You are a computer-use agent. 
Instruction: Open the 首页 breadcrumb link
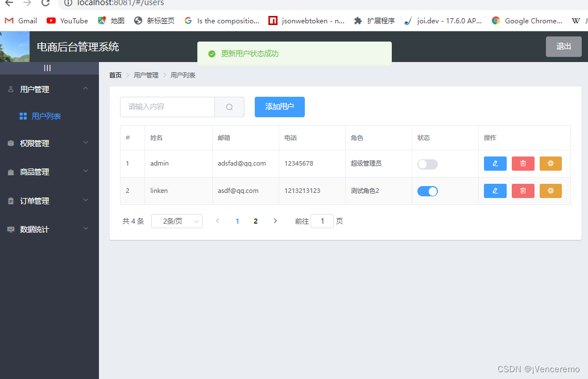[x=115, y=75]
